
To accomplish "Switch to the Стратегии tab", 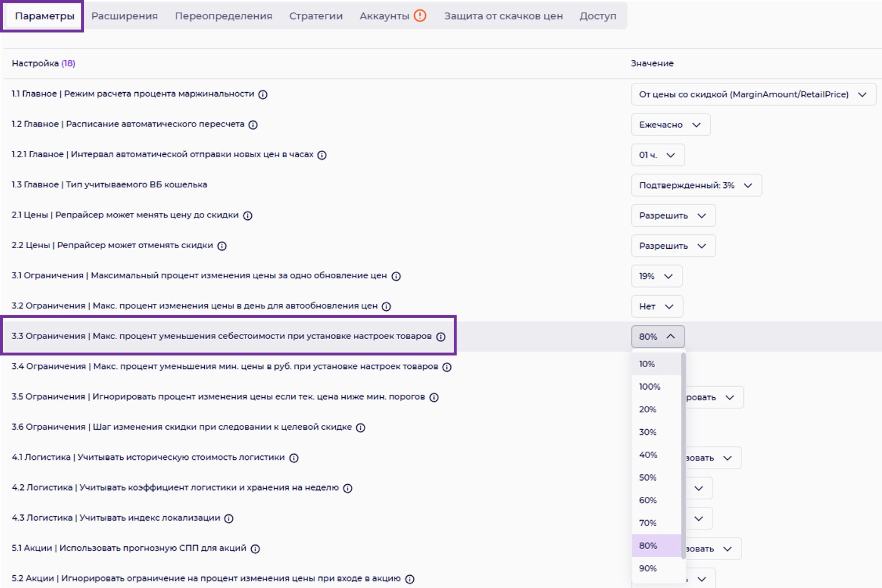I will (x=316, y=16).
